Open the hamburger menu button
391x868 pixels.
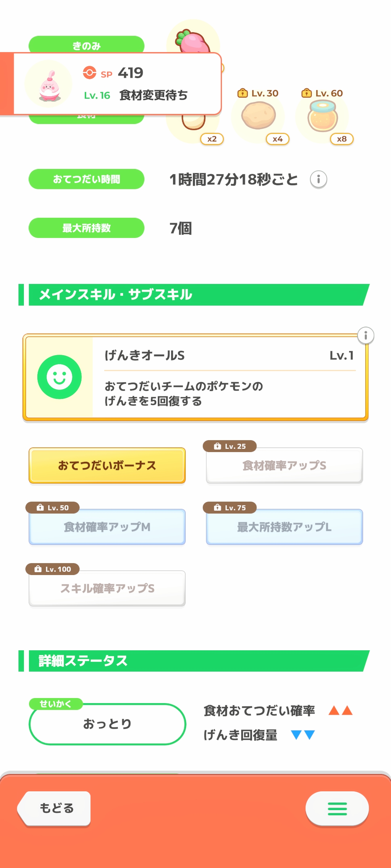(337, 809)
